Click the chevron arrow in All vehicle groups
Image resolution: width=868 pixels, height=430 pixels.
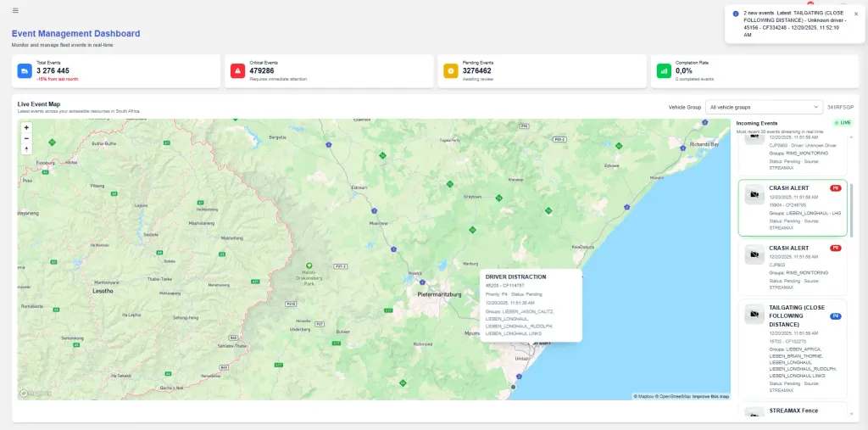pos(815,107)
